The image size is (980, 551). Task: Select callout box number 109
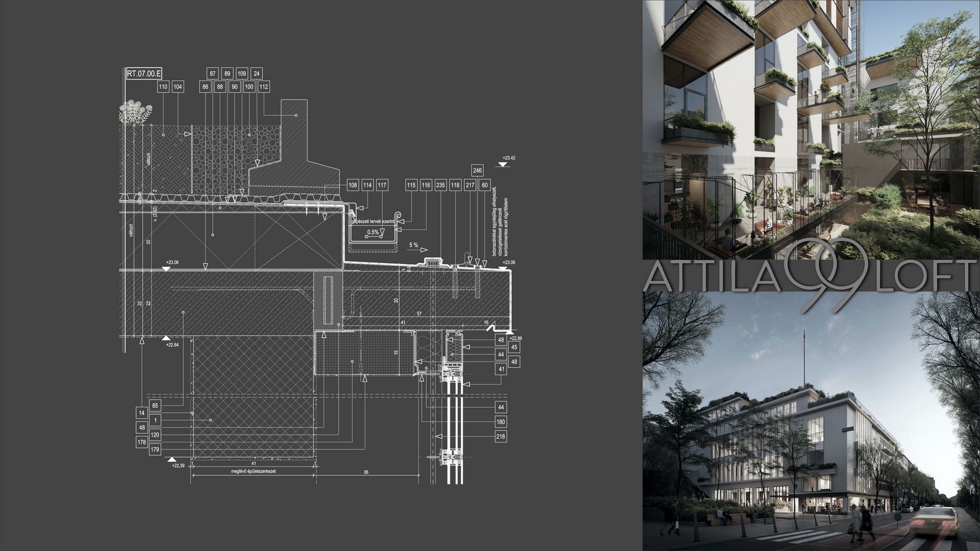pos(242,73)
